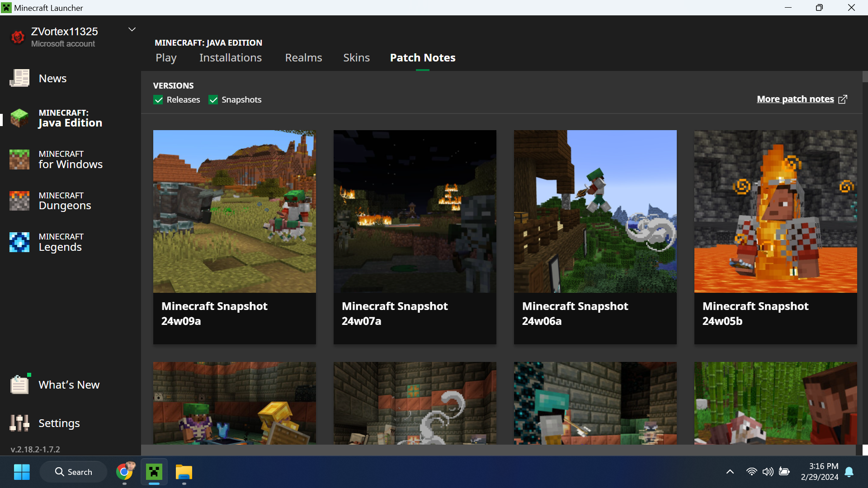Open the Snapshot 24w07a patch note card
Viewport: 868px width, 488px height.
[415, 237]
